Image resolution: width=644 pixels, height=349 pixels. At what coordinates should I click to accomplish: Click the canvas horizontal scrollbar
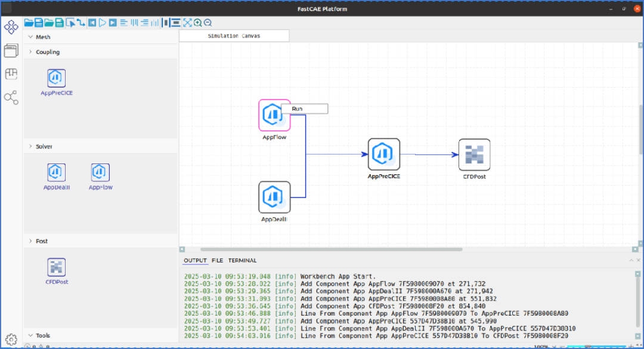pos(331,249)
